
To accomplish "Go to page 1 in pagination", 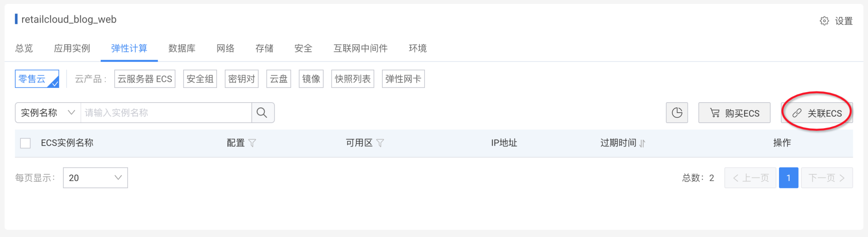I will tap(788, 178).
